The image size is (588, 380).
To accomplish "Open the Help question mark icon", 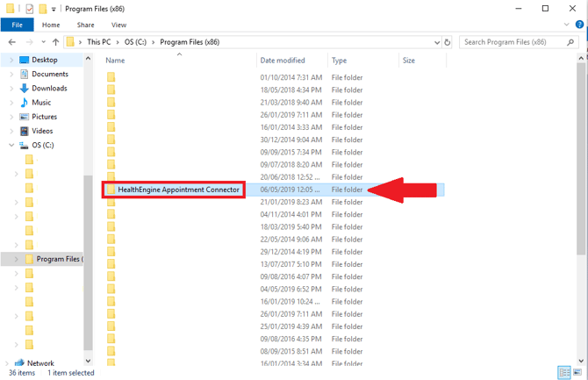I will point(579,25).
